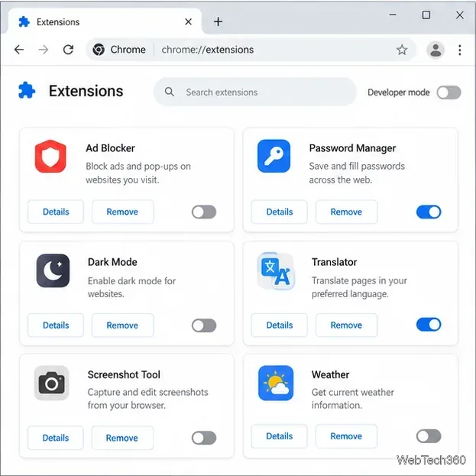This screenshot has width=476, height=476.
Task: Close the Extensions tab
Action: pyautogui.click(x=188, y=21)
